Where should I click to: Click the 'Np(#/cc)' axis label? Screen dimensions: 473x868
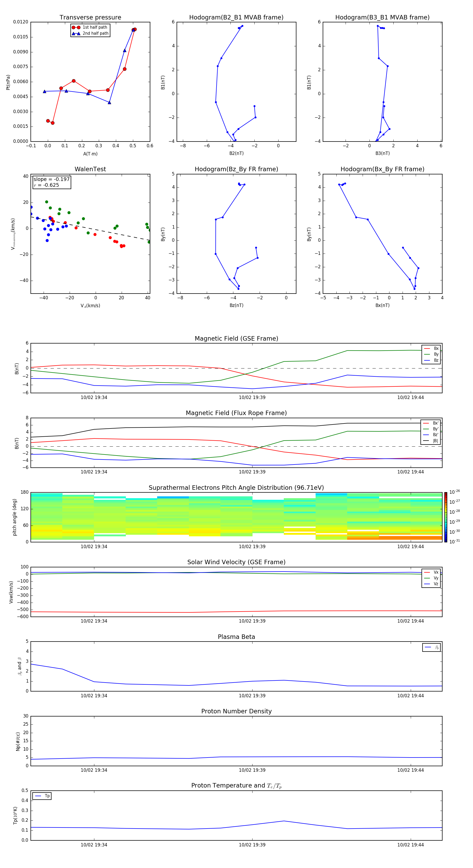(x=18, y=741)
